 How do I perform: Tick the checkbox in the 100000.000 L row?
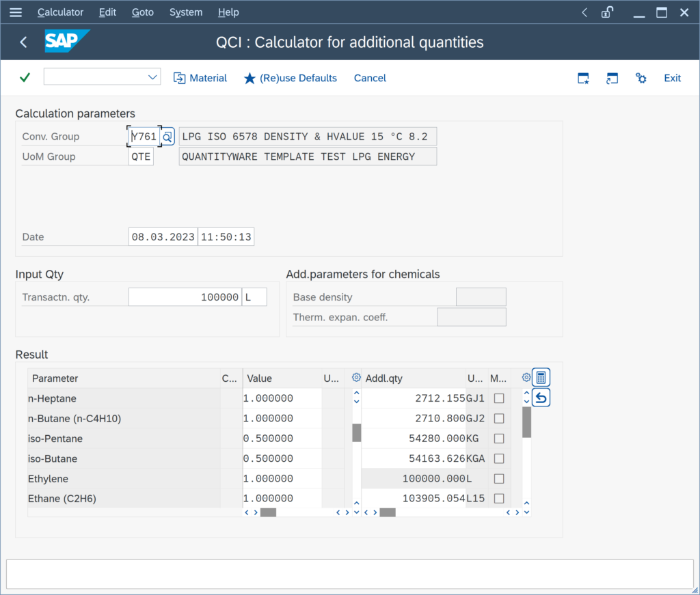point(499,479)
